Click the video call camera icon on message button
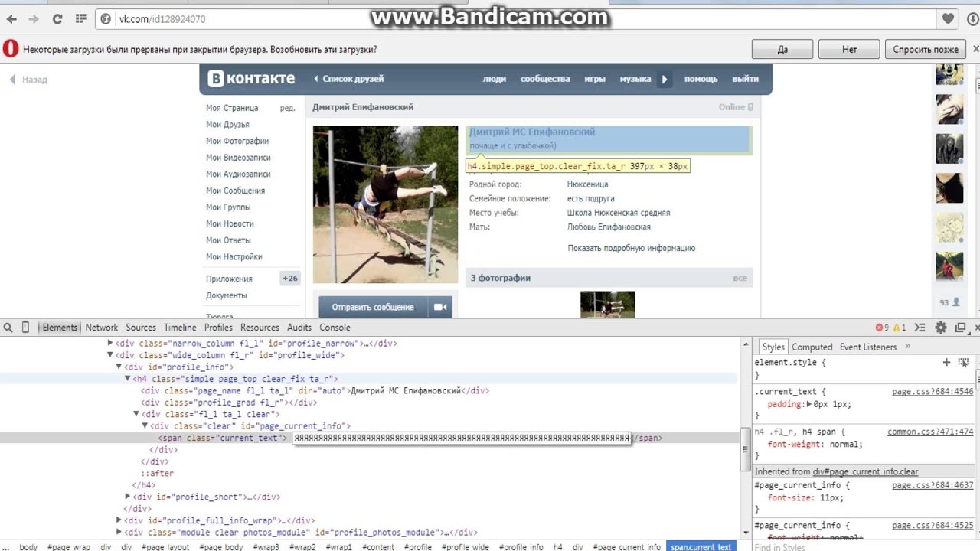The height and width of the screenshot is (551, 980). point(440,307)
